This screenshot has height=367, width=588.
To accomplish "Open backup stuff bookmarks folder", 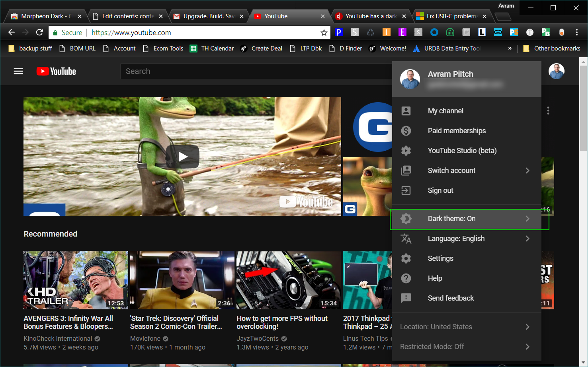I will (x=30, y=49).
